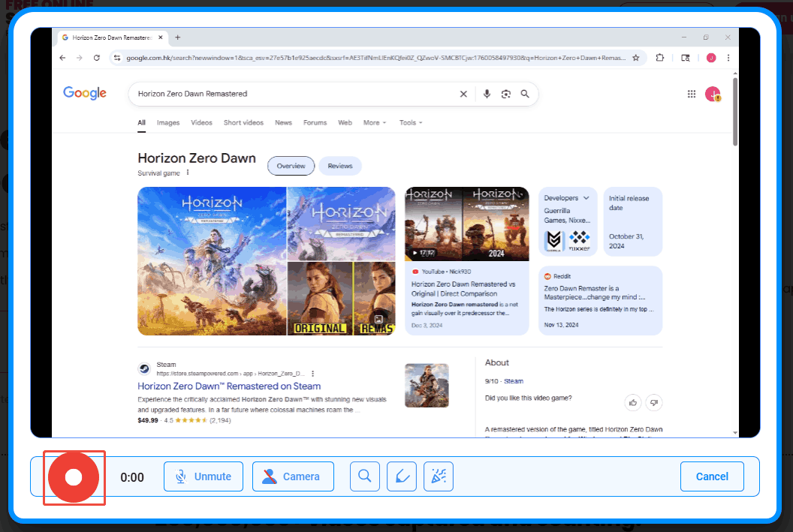Unmute the microphone
793x532 pixels.
[204, 476]
